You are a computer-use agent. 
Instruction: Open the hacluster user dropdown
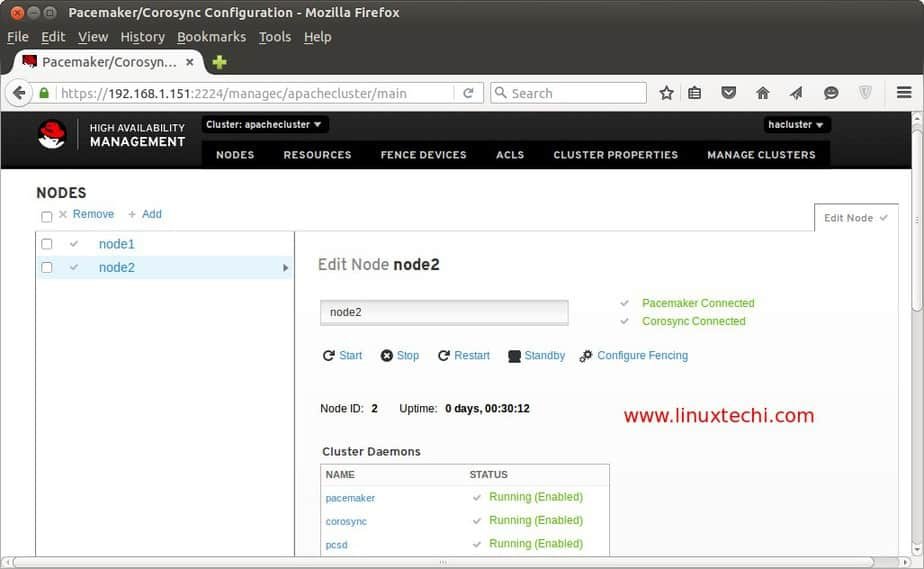tap(797, 125)
